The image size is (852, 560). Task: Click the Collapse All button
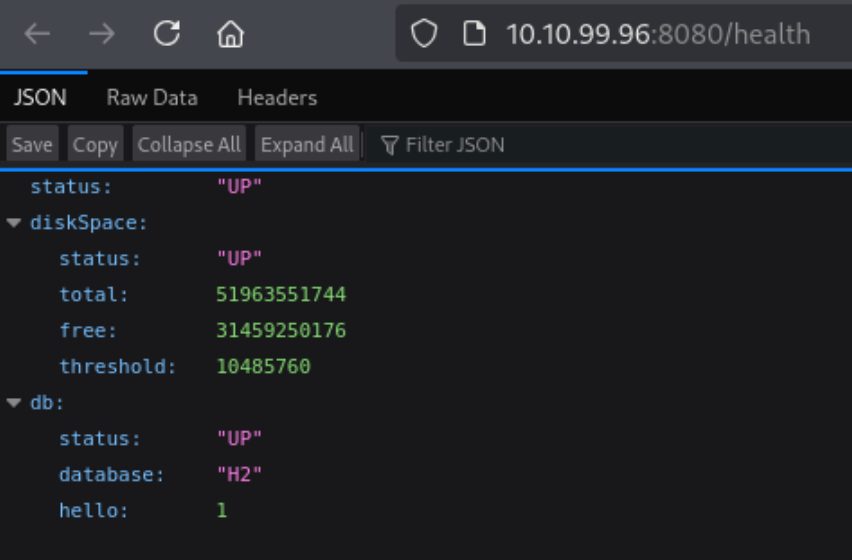[x=189, y=145]
